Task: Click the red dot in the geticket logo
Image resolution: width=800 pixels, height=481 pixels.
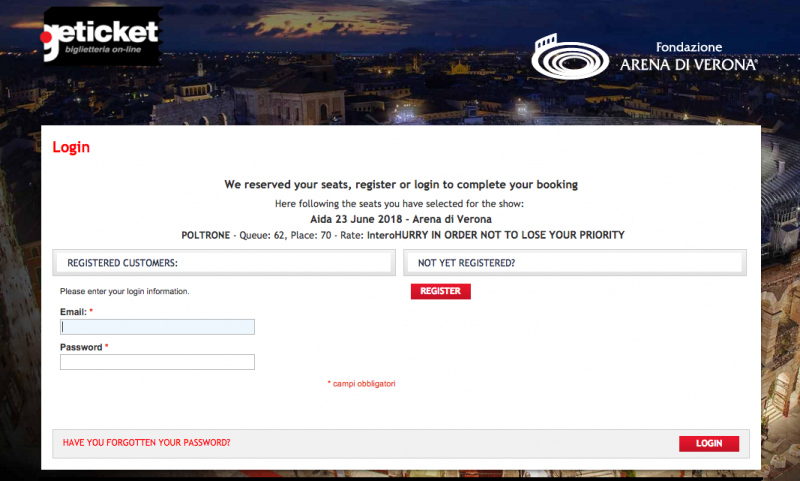Action: click(46, 37)
